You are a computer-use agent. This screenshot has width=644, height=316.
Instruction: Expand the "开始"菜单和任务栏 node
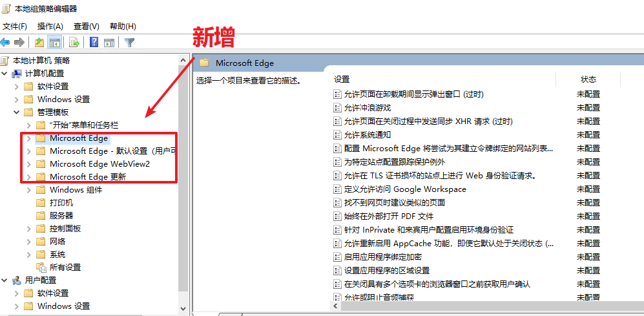tap(29, 125)
